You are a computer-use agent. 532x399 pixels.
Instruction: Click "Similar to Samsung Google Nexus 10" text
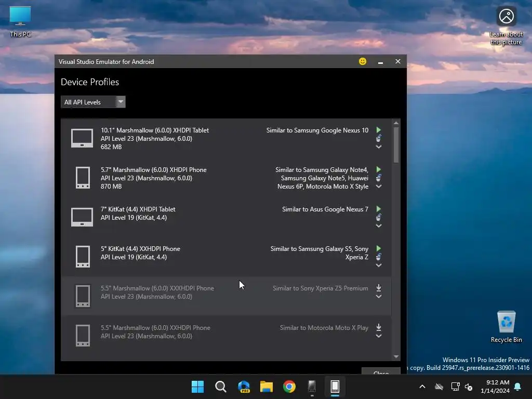click(317, 130)
